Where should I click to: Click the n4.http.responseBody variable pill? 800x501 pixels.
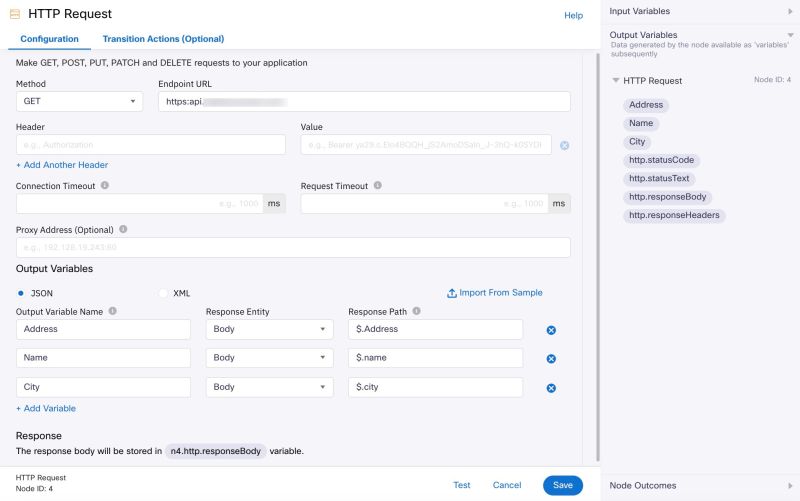click(x=215, y=451)
